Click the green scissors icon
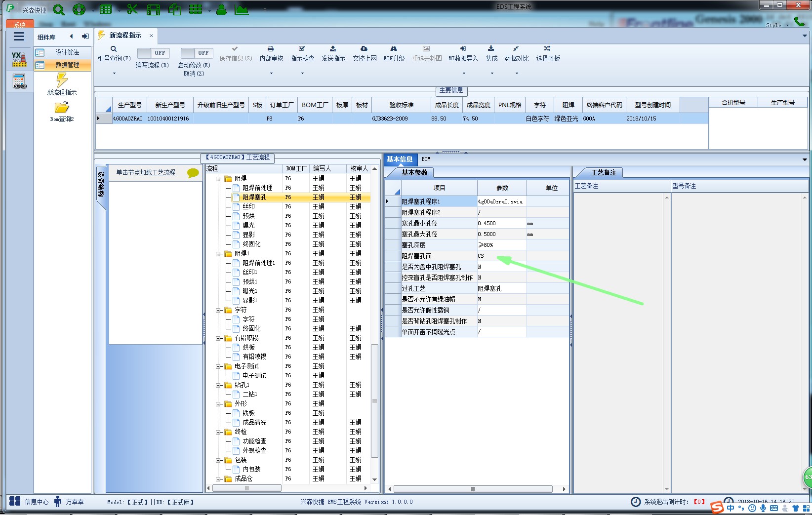The width and height of the screenshot is (812, 515). coord(132,9)
